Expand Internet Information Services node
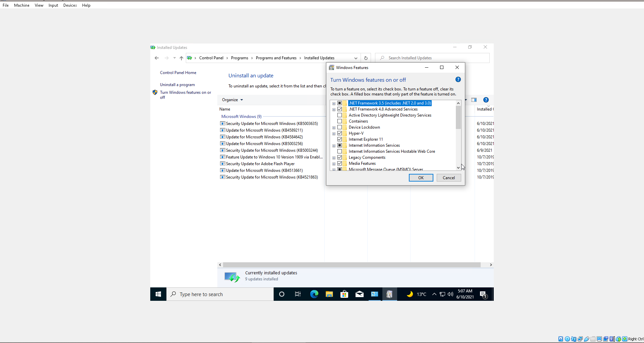 tap(334, 146)
